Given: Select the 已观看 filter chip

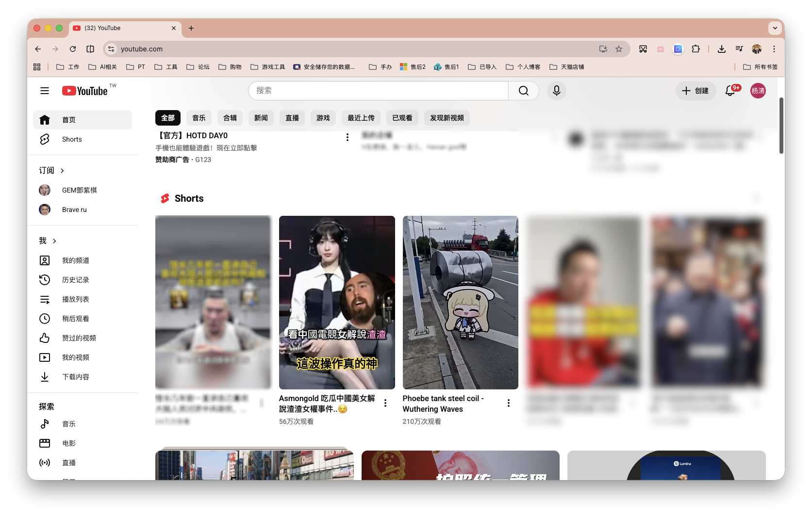Looking at the screenshot, I should [x=402, y=118].
